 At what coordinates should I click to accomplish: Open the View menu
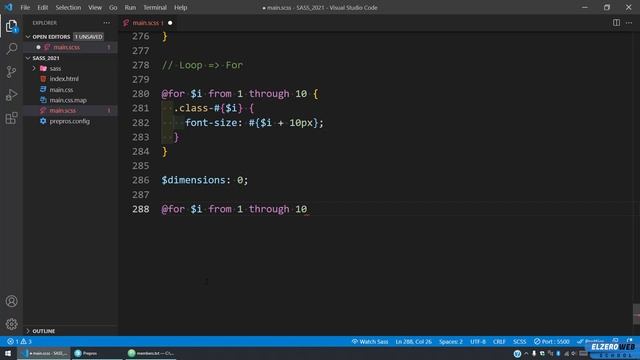tap(95, 7)
